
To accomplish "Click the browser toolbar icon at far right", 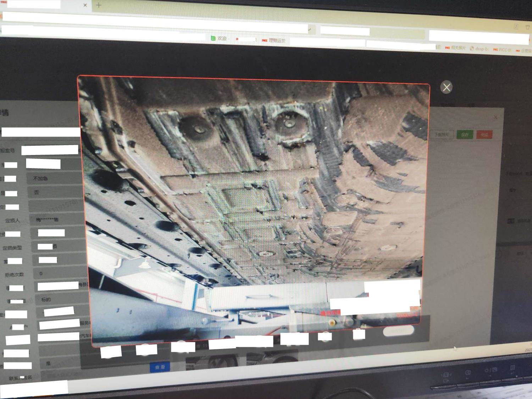I will point(527,27).
